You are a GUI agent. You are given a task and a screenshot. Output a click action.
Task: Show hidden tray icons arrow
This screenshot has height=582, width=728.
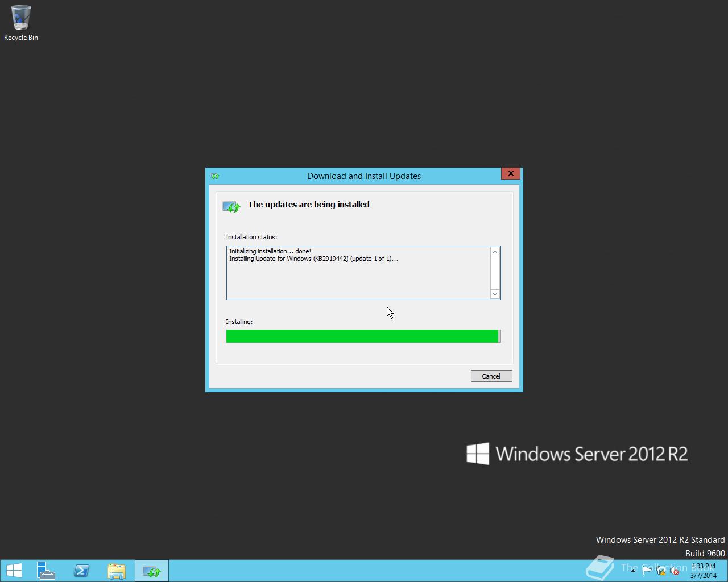pos(633,571)
